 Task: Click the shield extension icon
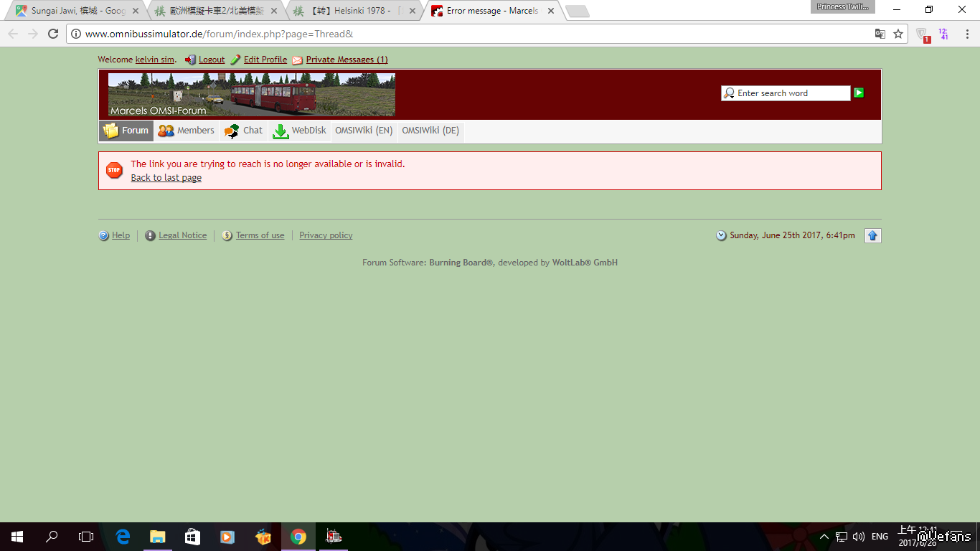click(923, 34)
